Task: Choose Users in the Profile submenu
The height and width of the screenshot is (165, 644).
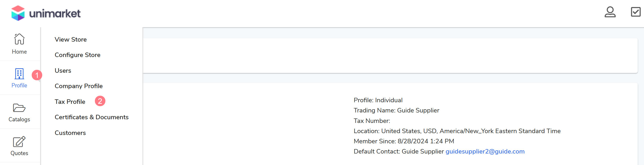Action: click(63, 71)
